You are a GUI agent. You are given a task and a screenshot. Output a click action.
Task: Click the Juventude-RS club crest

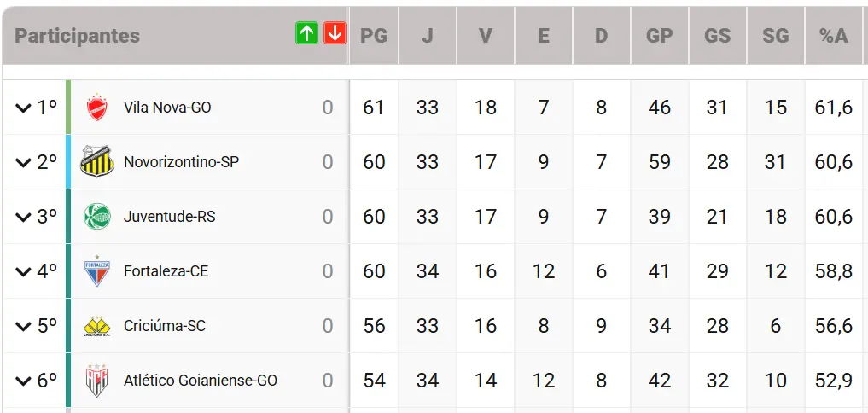coord(97,217)
